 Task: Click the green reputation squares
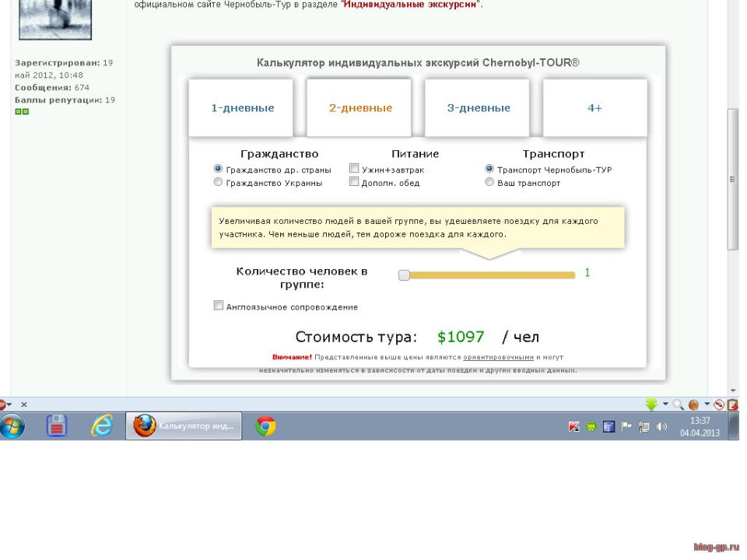[x=22, y=111]
